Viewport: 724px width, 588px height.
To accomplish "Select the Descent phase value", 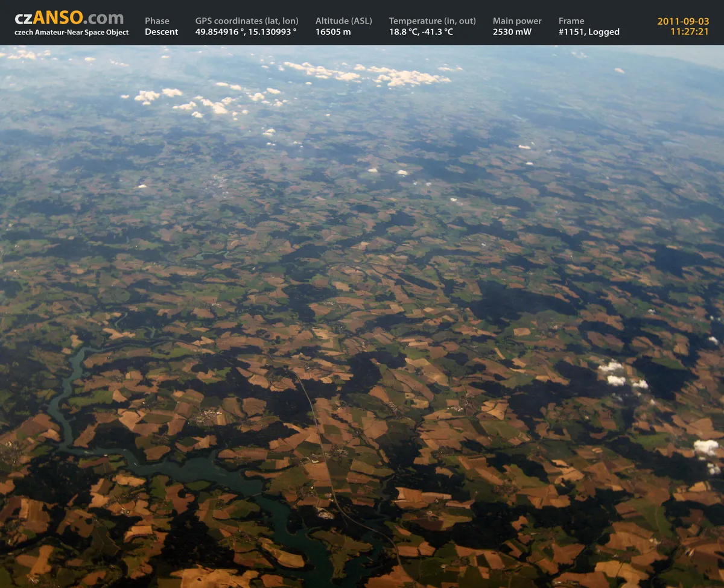I will click(x=162, y=32).
